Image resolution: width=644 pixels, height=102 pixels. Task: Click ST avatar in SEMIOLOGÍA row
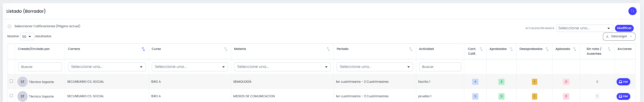pos(22,82)
